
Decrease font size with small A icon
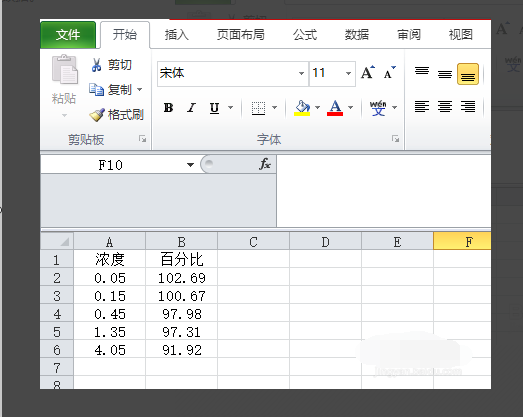(x=389, y=72)
